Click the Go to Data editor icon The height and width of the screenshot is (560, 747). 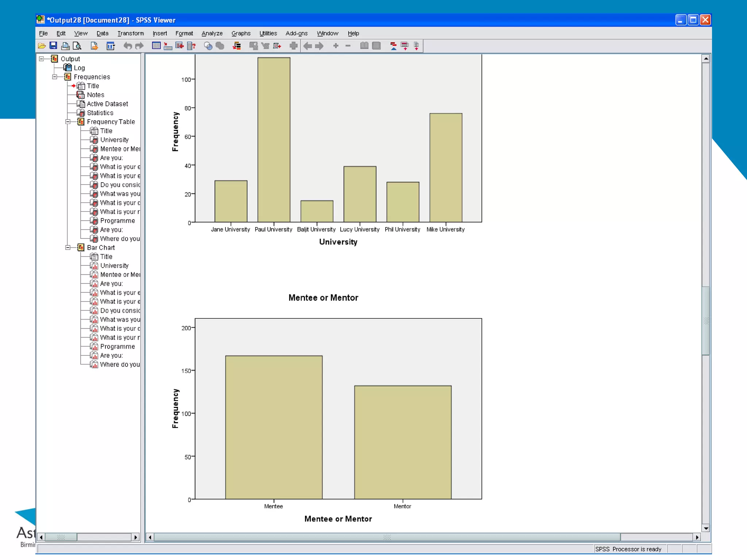(156, 46)
